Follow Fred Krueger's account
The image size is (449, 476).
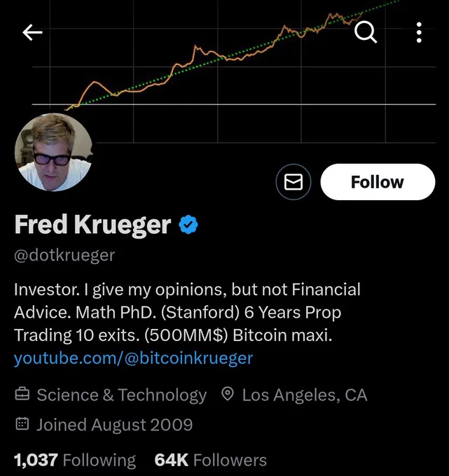click(x=378, y=182)
